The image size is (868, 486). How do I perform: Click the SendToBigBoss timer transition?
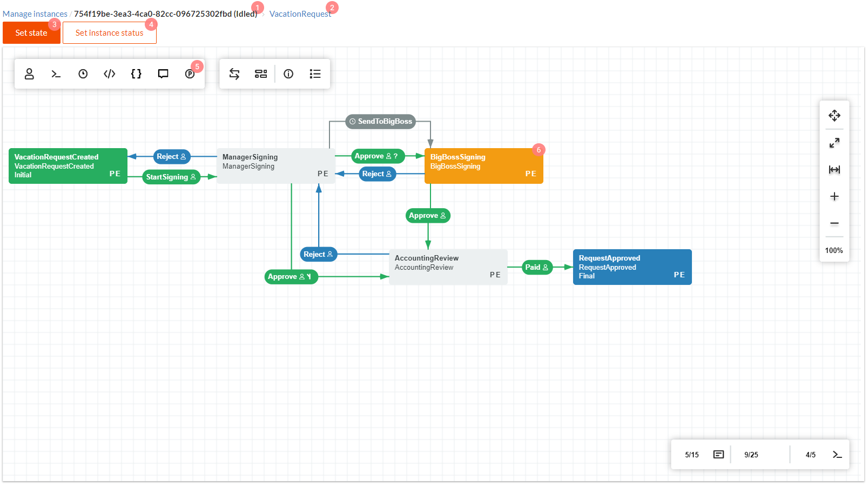(381, 122)
